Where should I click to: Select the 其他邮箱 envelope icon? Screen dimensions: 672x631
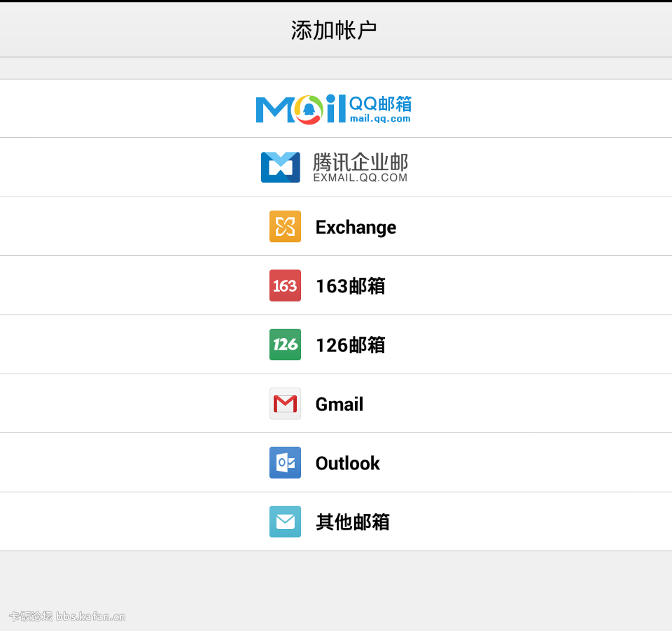[x=285, y=521]
